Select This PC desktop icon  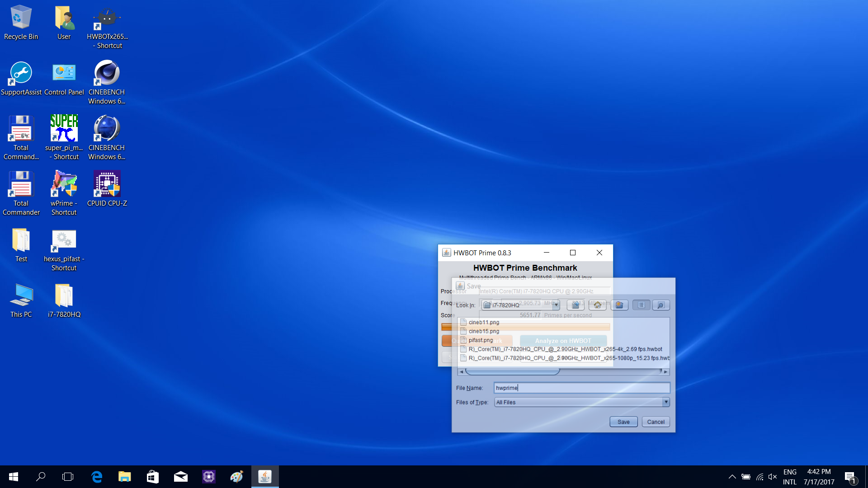21,300
